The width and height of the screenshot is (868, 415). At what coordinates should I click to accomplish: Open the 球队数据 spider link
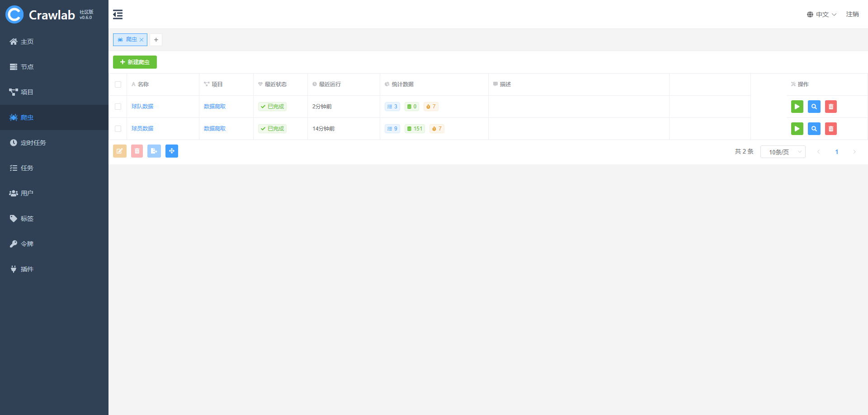point(142,107)
